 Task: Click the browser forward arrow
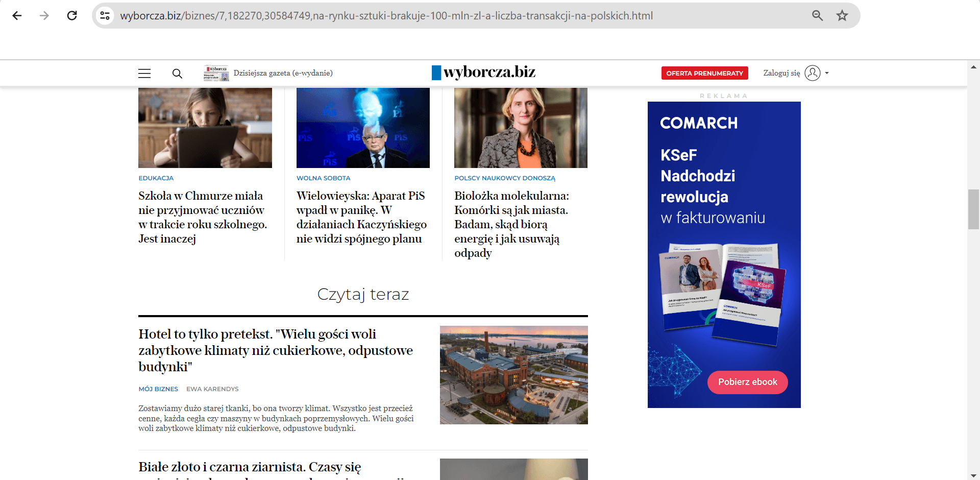click(44, 16)
